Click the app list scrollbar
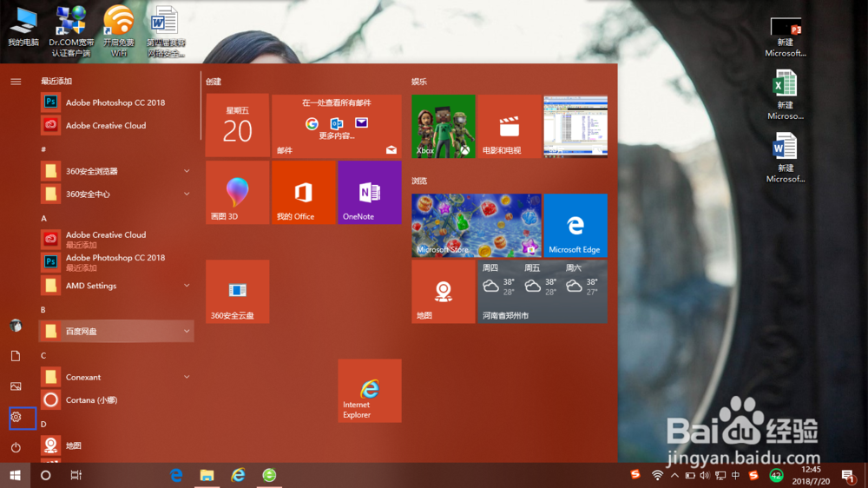 click(201, 105)
